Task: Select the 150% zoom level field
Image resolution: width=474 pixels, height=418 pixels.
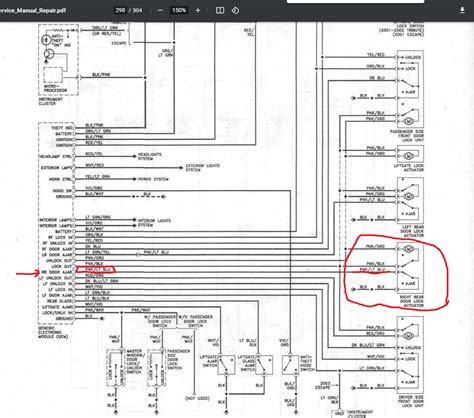Action: click(179, 10)
